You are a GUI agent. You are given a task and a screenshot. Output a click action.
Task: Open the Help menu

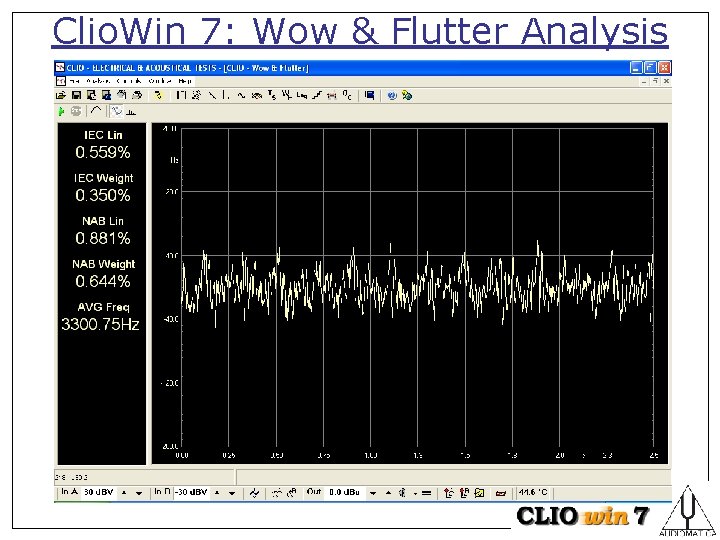(185, 81)
